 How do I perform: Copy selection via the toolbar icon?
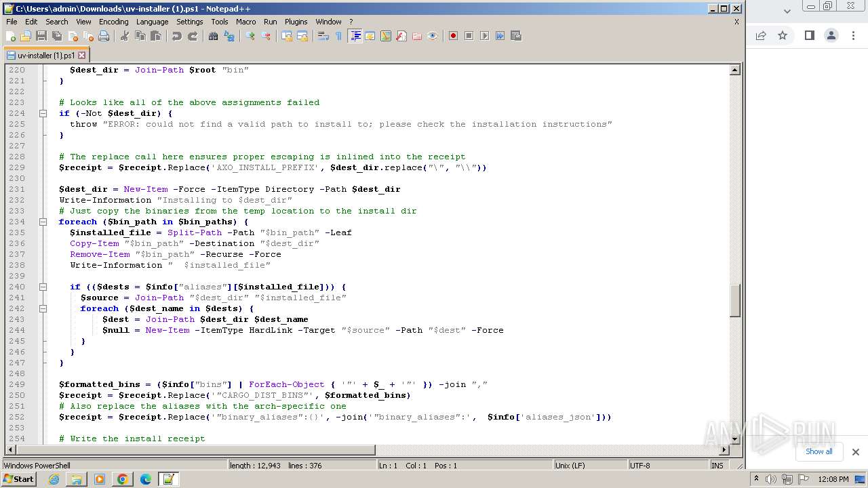(x=140, y=36)
